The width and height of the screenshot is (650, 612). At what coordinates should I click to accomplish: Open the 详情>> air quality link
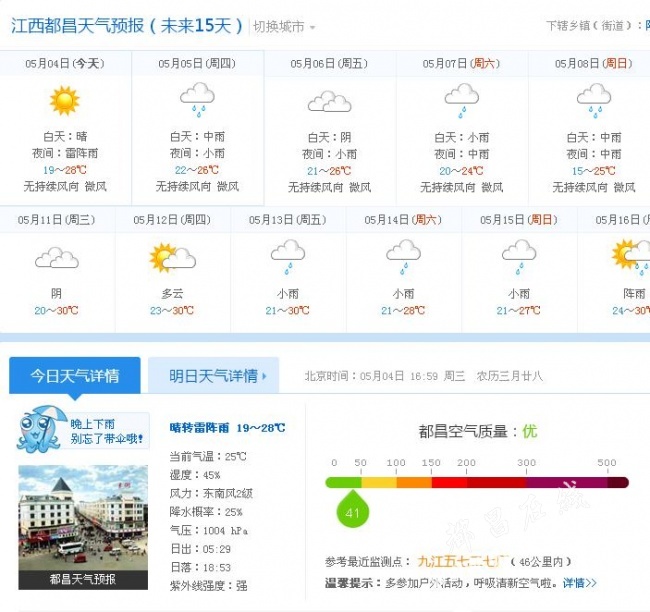580,583
